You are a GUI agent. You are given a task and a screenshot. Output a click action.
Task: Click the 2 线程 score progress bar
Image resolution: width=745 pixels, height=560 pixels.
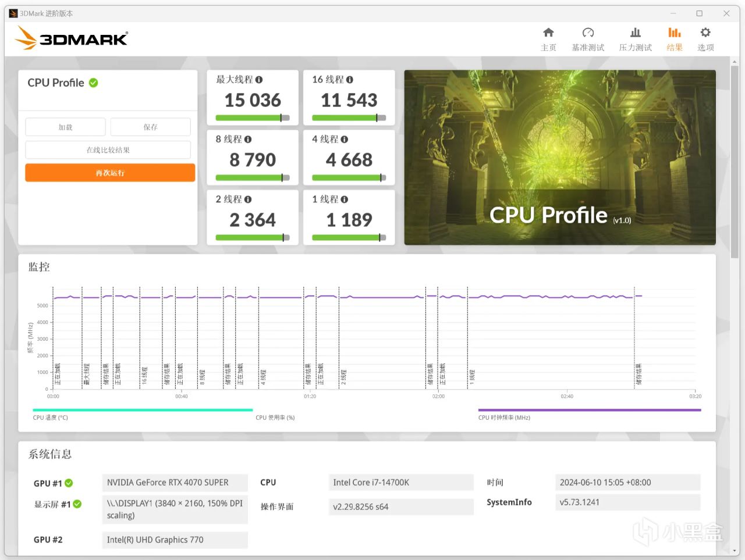(x=253, y=238)
